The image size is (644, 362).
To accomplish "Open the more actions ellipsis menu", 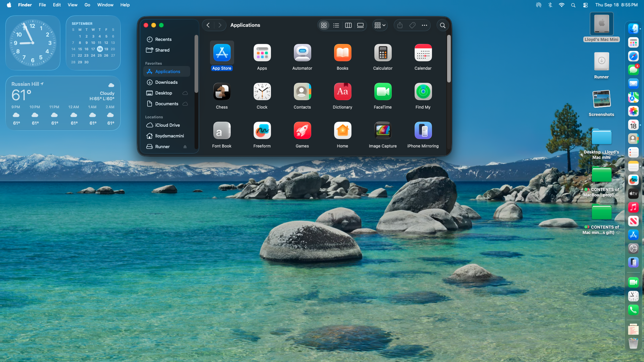I will (424, 25).
